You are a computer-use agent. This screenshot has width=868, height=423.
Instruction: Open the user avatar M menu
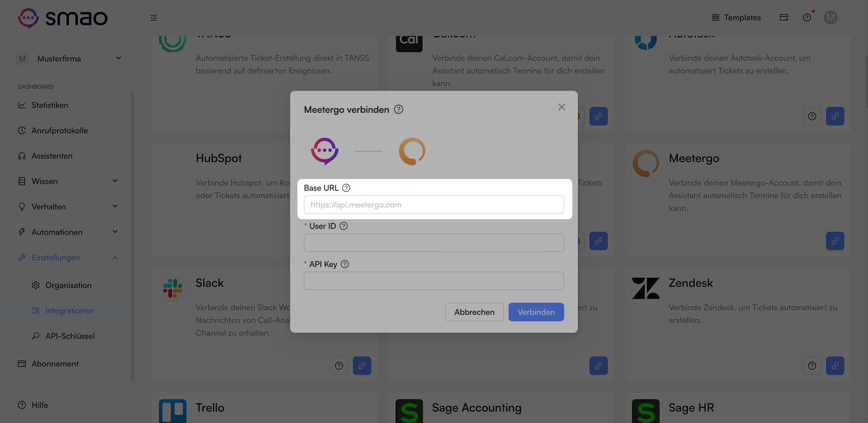[x=830, y=18]
